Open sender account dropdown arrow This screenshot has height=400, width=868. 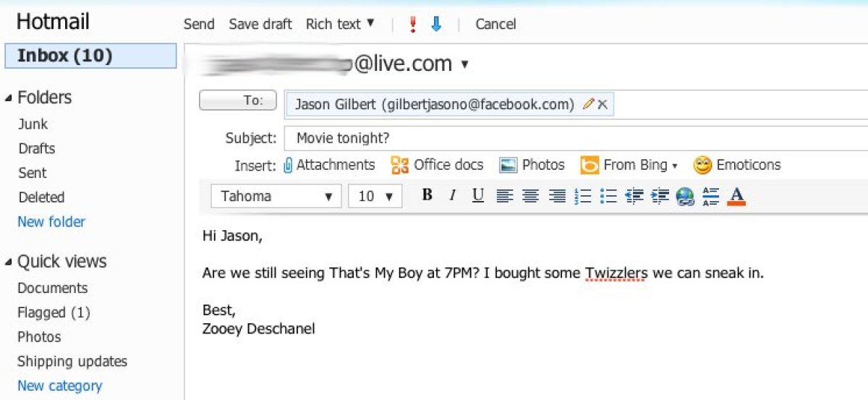click(x=464, y=64)
